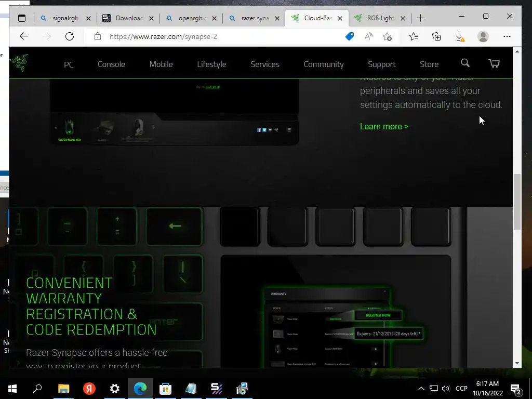Open the Lifestyle navigation menu
532x399 pixels.
pos(212,64)
